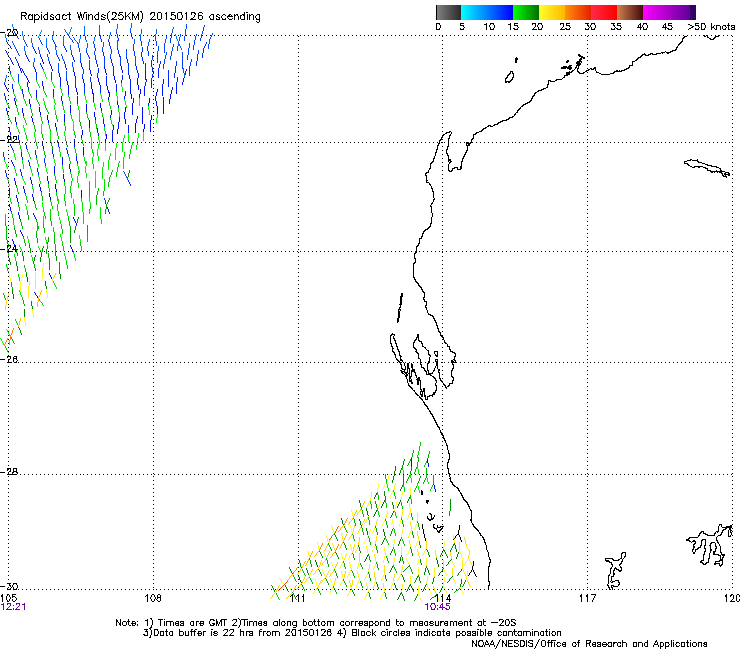Click the '-30' latitude axis label
The height and width of the screenshot is (650, 740).
coord(10,586)
